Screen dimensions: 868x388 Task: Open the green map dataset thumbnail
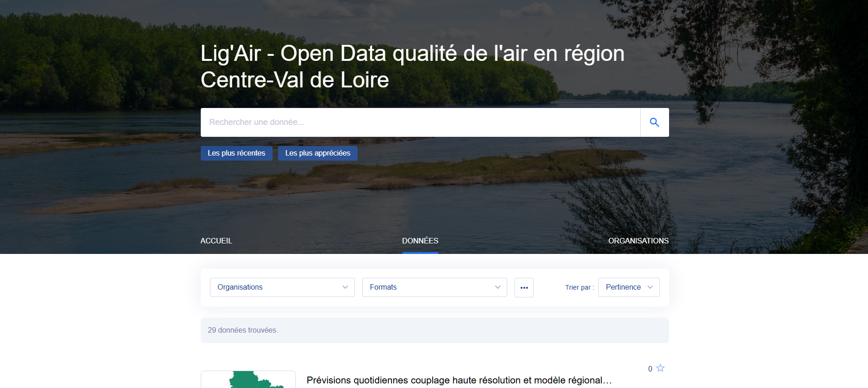pos(248,380)
